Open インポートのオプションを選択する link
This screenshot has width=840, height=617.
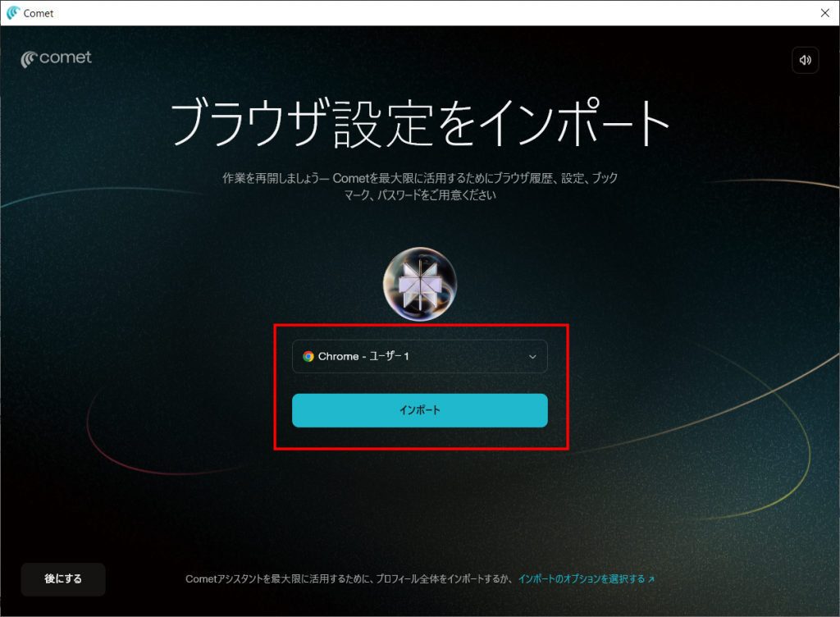coord(582,579)
